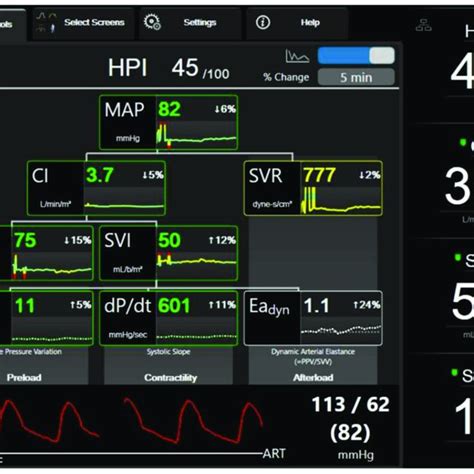Toggle the blue % Change switch
The image size is (474, 474).
point(356,55)
